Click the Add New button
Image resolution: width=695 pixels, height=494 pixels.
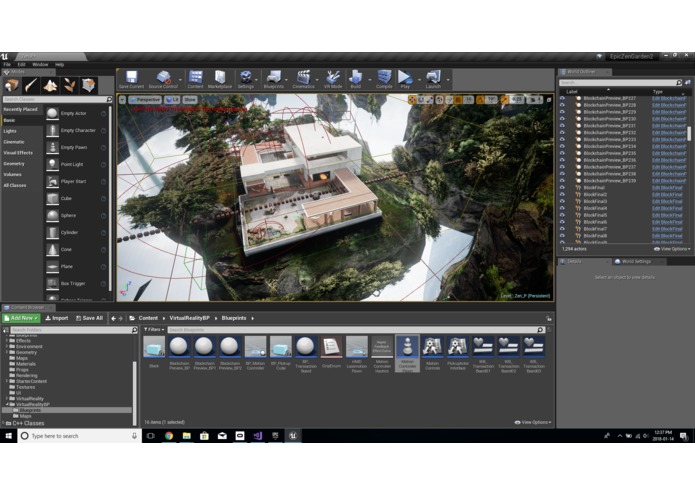[x=21, y=318]
